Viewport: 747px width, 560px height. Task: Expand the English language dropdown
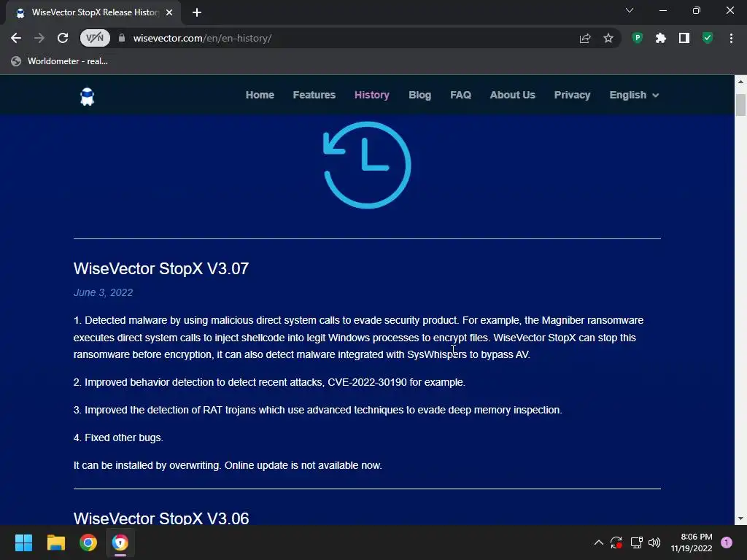tap(634, 95)
